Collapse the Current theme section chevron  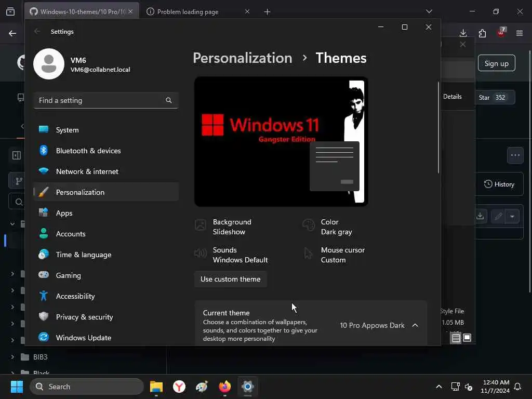tap(415, 325)
